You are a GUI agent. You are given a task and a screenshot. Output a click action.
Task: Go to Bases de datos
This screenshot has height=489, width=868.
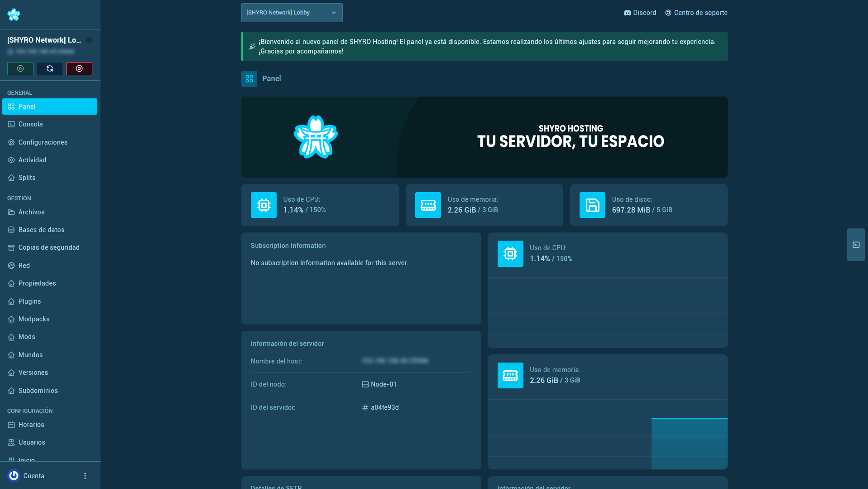click(50, 230)
